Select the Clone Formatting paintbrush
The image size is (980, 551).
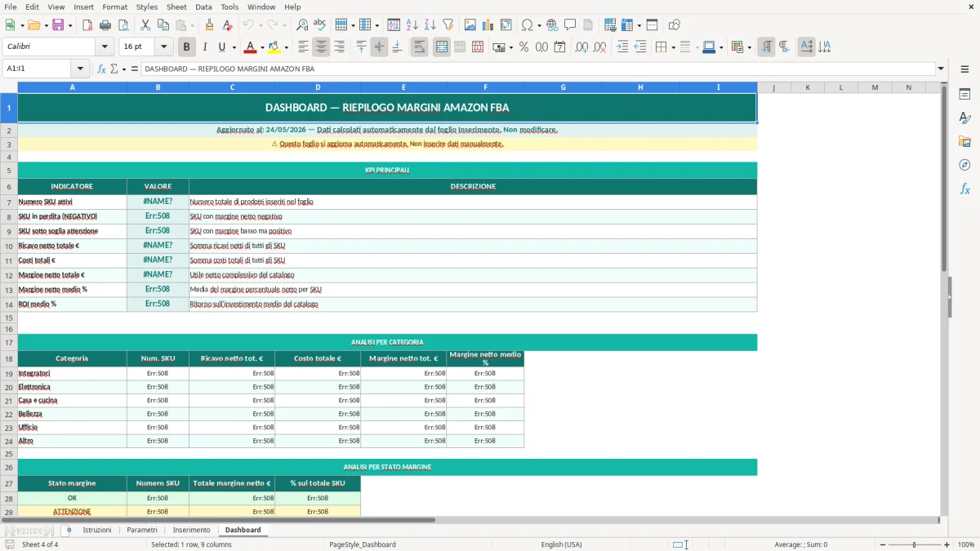(209, 25)
